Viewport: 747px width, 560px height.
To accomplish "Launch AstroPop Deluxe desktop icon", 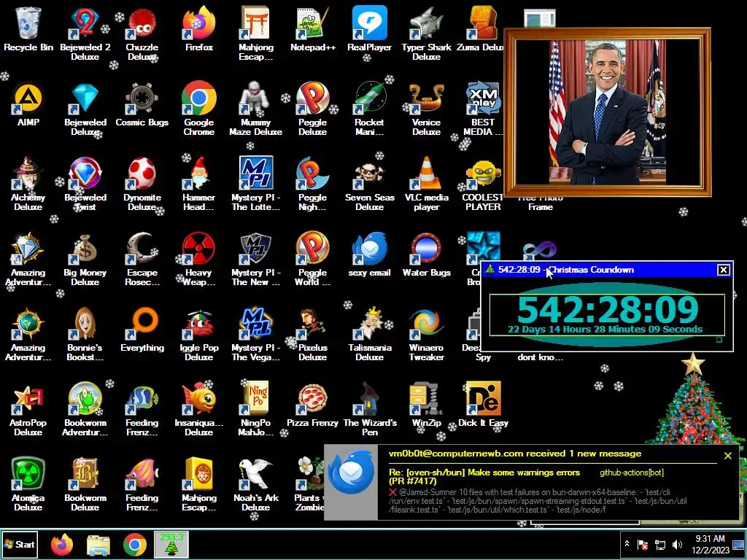I will pyautogui.click(x=28, y=408).
